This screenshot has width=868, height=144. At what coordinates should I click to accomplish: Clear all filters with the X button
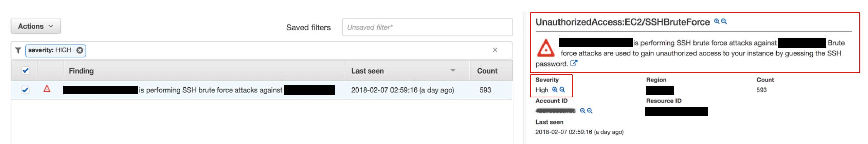click(495, 50)
